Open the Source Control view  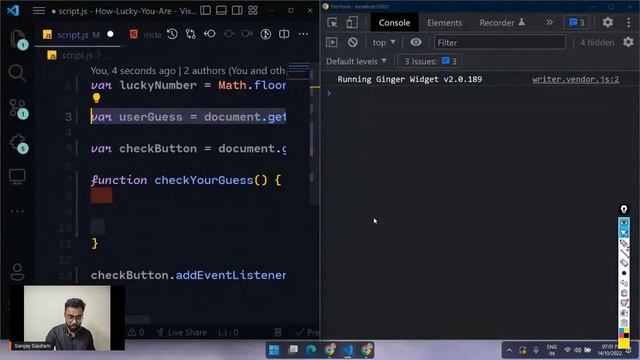[18, 108]
